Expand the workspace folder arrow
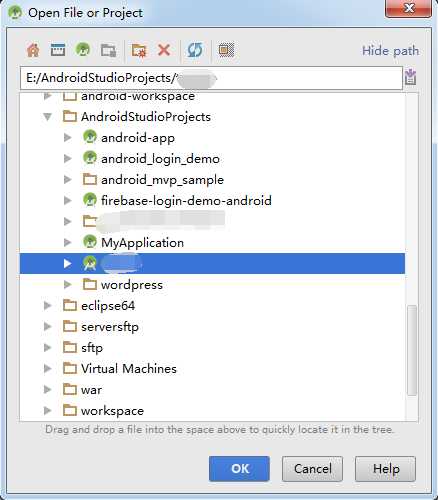This screenshot has width=438, height=500. [x=48, y=411]
